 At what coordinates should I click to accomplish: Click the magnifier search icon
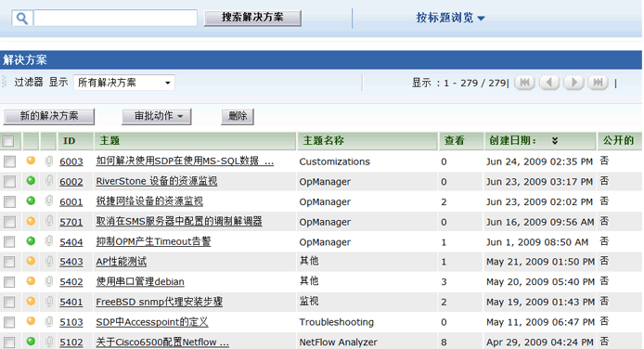pyautogui.click(x=22, y=19)
